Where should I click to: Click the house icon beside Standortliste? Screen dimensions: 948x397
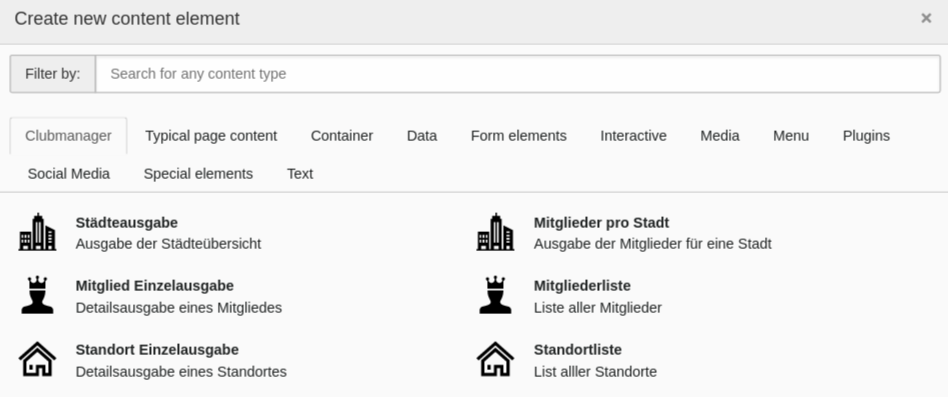click(x=496, y=359)
